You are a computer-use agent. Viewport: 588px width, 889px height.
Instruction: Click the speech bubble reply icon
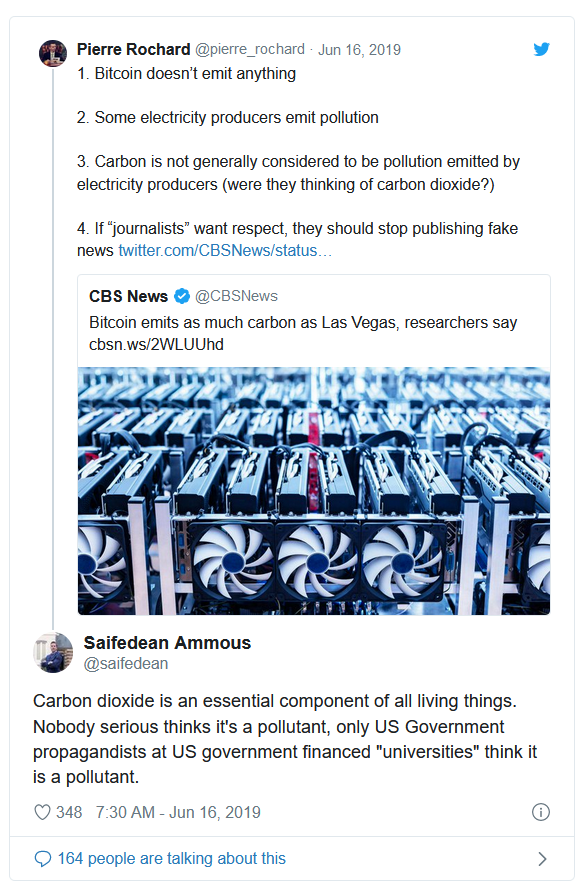(43, 858)
